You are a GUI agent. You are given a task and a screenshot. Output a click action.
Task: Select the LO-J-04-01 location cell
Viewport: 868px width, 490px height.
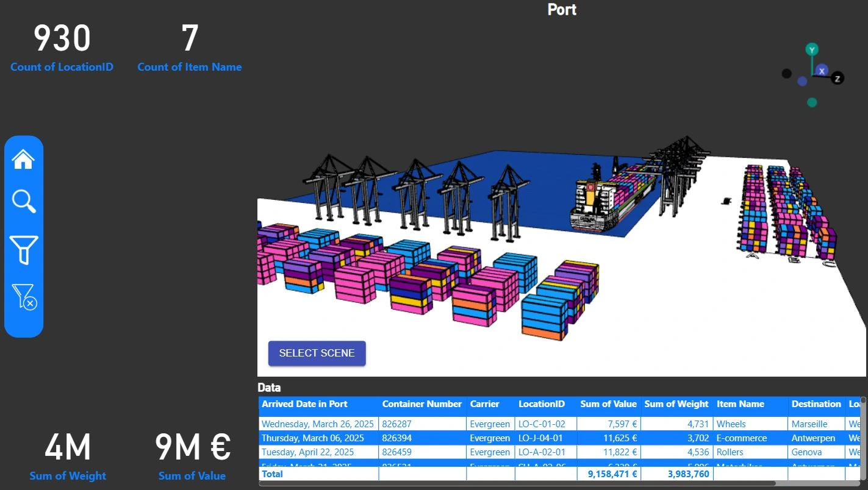pos(542,438)
